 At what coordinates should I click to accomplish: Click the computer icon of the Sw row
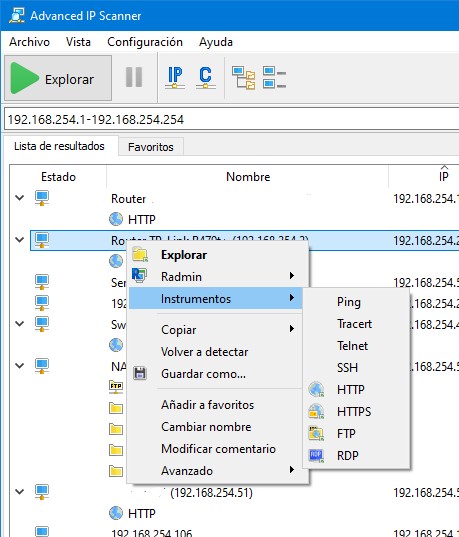[42, 324]
